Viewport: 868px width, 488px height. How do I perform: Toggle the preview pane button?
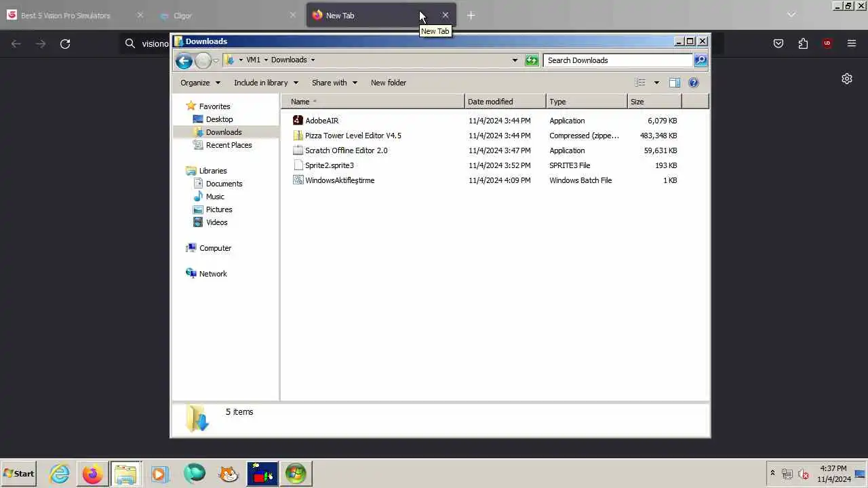675,83
